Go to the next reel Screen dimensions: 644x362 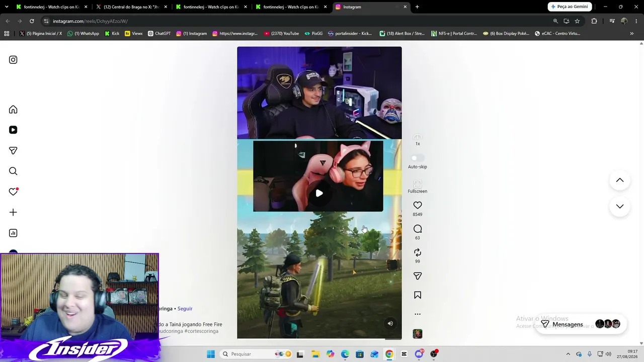point(620,206)
